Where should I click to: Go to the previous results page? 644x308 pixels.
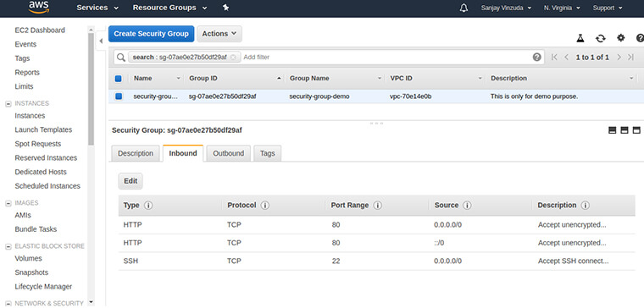pyautogui.click(x=566, y=58)
